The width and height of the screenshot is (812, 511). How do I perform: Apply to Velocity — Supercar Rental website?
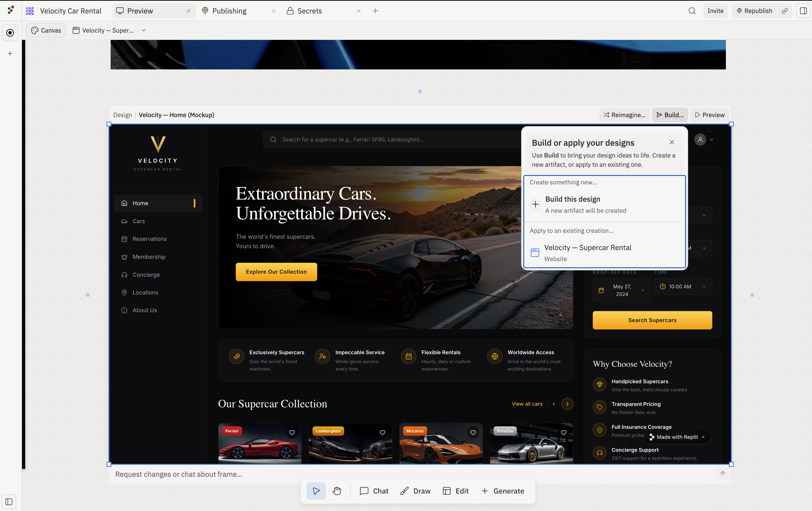pyautogui.click(x=604, y=253)
